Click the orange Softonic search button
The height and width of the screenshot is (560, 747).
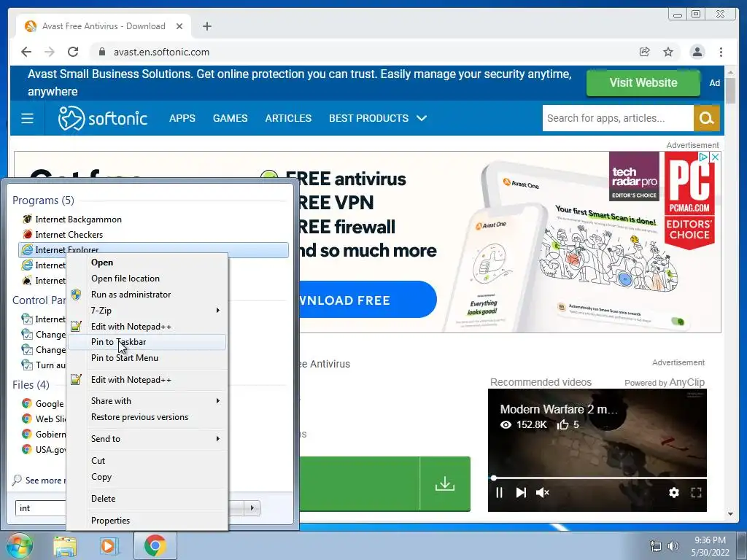tap(706, 118)
